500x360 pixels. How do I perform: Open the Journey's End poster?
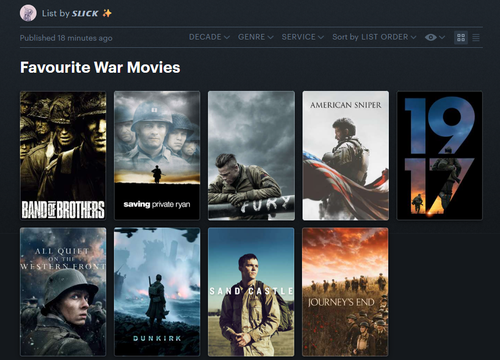pos(345,292)
